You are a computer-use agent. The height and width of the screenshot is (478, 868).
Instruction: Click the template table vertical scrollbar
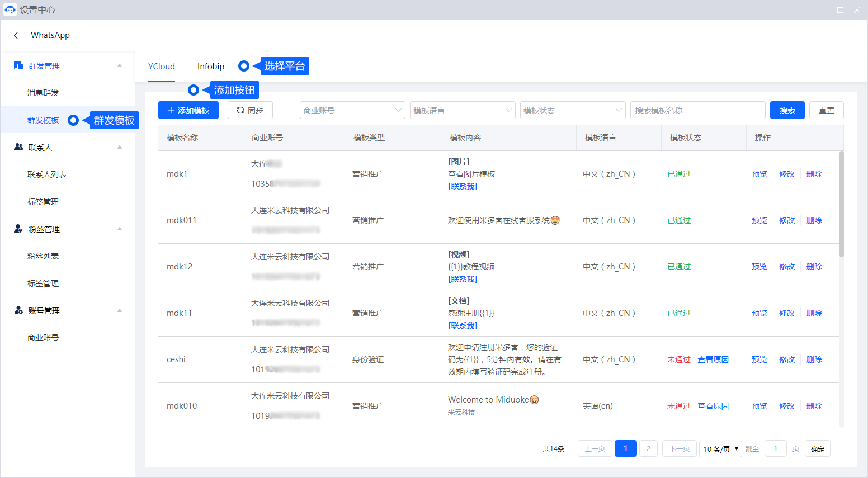842,204
